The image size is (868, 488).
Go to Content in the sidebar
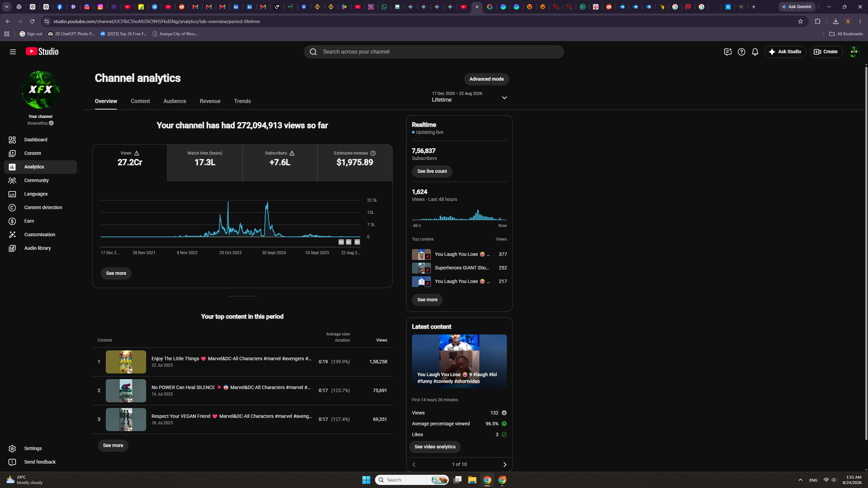(40, 153)
